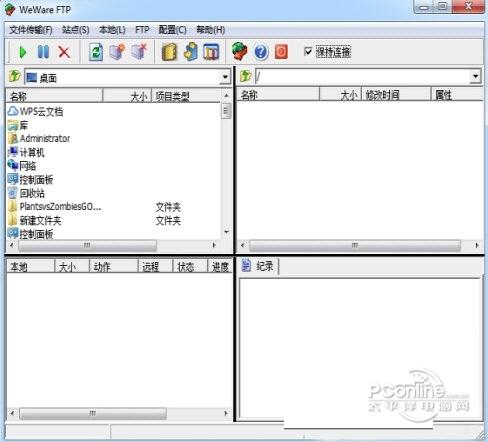
Task: Click the remote pane horizontal scrollbar thumb
Action: point(355,245)
